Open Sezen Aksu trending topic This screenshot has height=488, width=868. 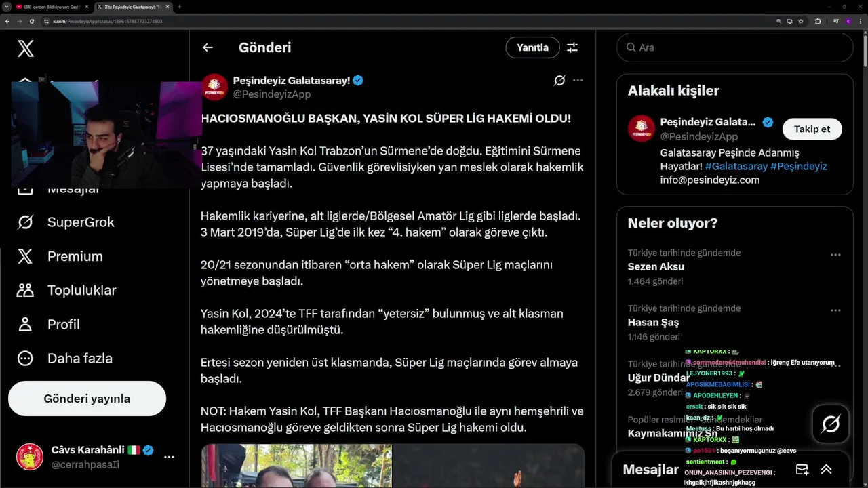pyautogui.click(x=656, y=266)
